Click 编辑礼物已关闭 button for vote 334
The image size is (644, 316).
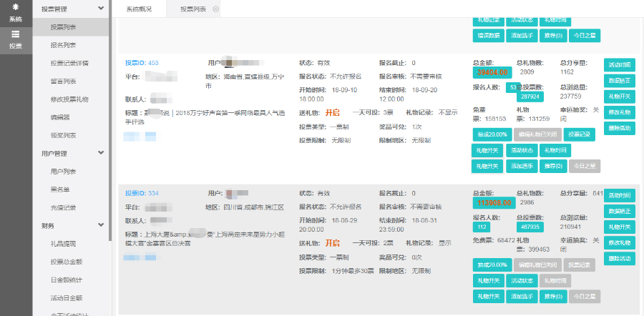pos(537,265)
